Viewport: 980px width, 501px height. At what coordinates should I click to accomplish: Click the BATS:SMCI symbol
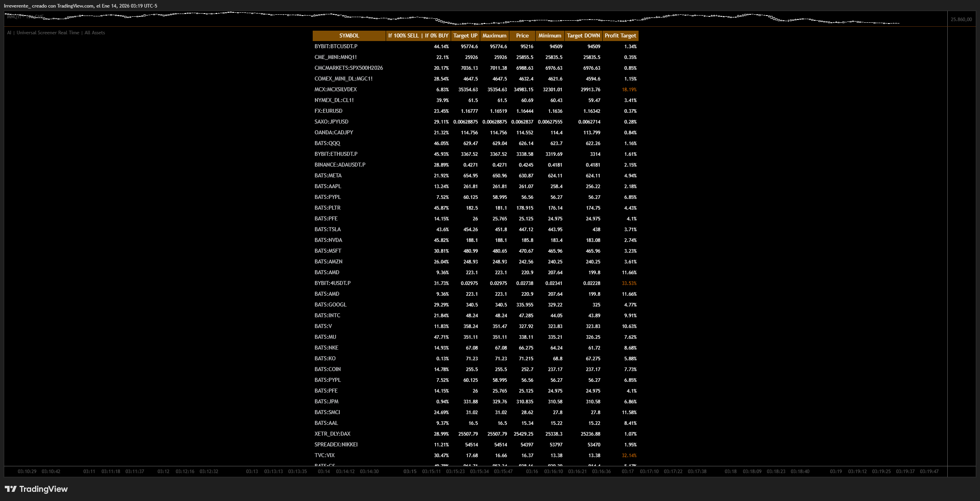327,413
